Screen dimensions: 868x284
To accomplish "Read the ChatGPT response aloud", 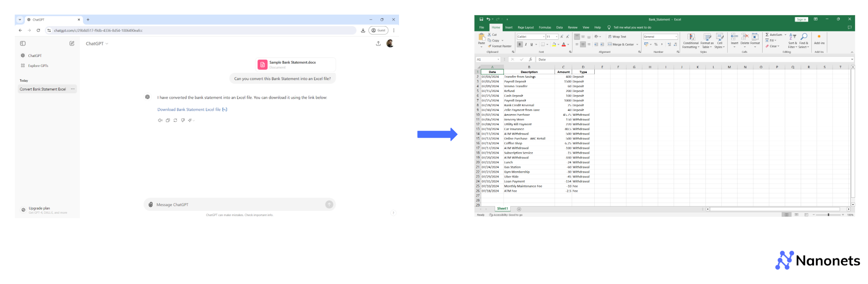I will pos(160,120).
